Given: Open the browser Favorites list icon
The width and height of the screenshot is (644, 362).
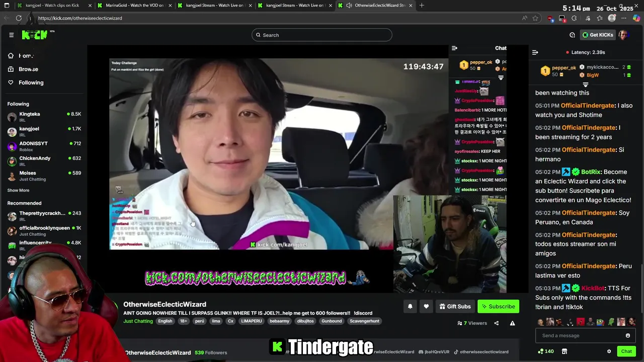Looking at the screenshot, I should [600, 18].
